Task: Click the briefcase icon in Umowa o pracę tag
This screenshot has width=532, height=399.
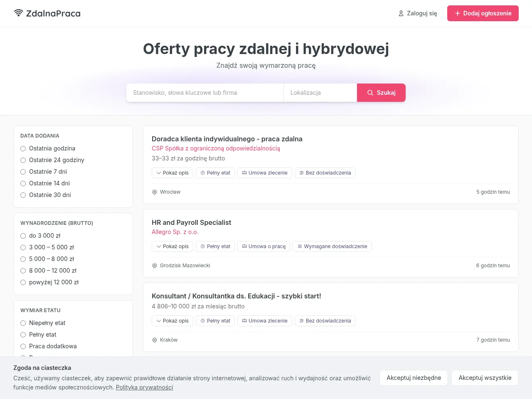Action: tap(244, 246)
